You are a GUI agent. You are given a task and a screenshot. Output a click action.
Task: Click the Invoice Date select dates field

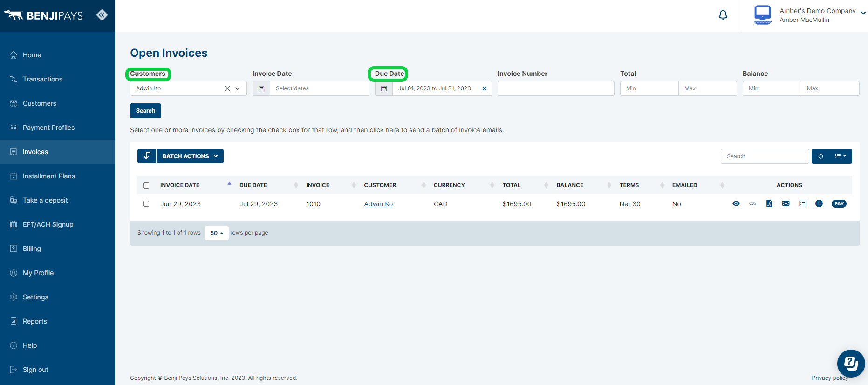[x=320, y=88]
